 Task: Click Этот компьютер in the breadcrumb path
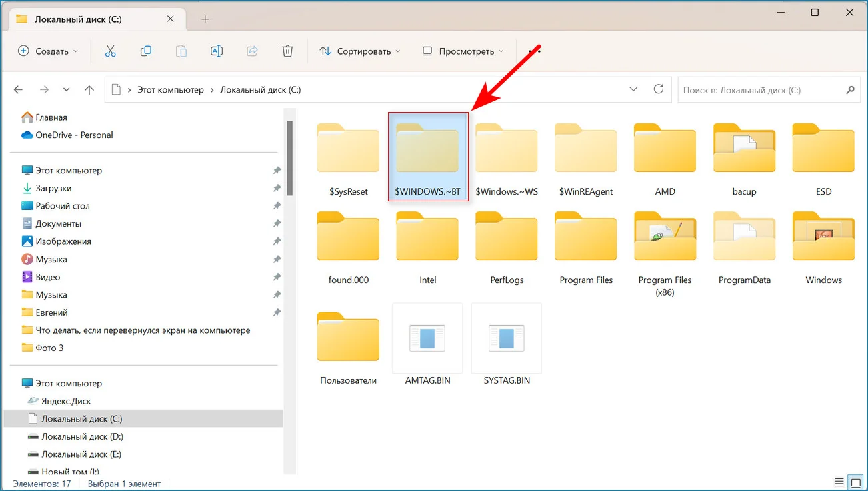click(x=171, y=89)
